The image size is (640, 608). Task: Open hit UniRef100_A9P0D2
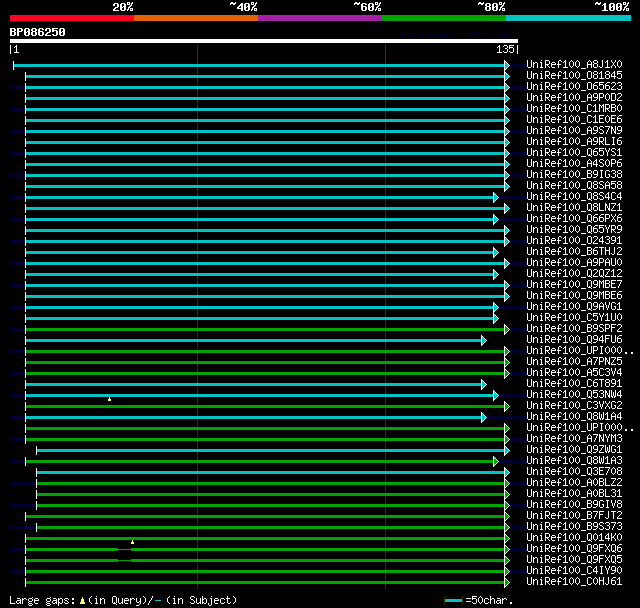point(574,98)
